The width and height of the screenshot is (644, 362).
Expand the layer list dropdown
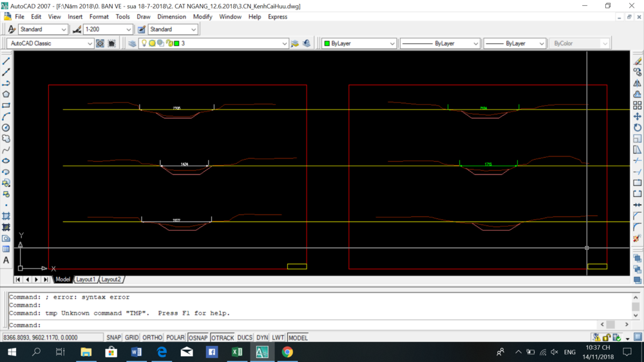pos(284,44)
